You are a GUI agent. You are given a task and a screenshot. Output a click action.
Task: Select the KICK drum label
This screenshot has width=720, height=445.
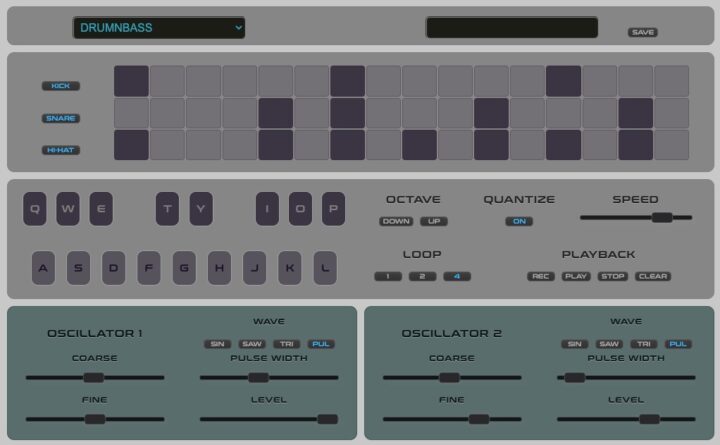point(60,86)
